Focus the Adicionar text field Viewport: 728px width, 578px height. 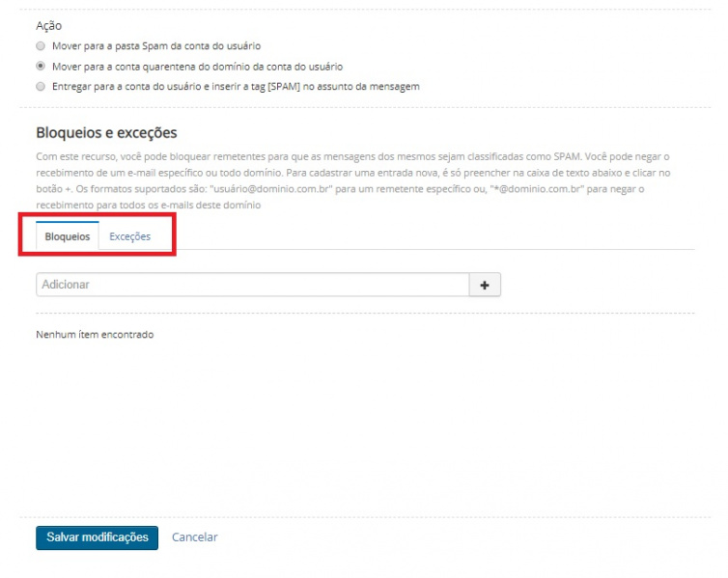[x=251, y=285]
